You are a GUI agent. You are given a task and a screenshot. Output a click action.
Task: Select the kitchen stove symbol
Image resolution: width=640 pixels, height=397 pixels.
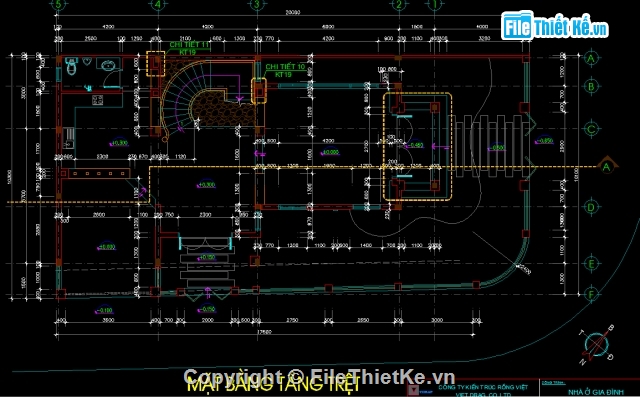[97, 100]
